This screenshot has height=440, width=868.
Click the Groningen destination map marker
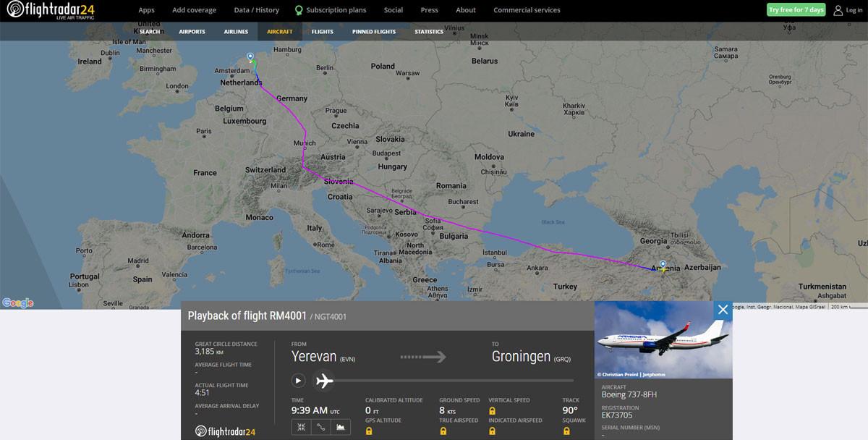(250, 56)
